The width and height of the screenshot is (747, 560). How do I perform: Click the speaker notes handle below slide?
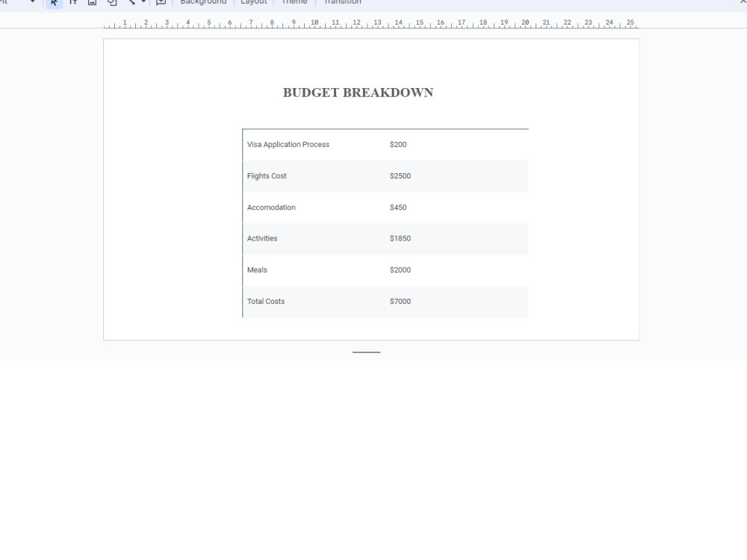(x=366, y=352)
